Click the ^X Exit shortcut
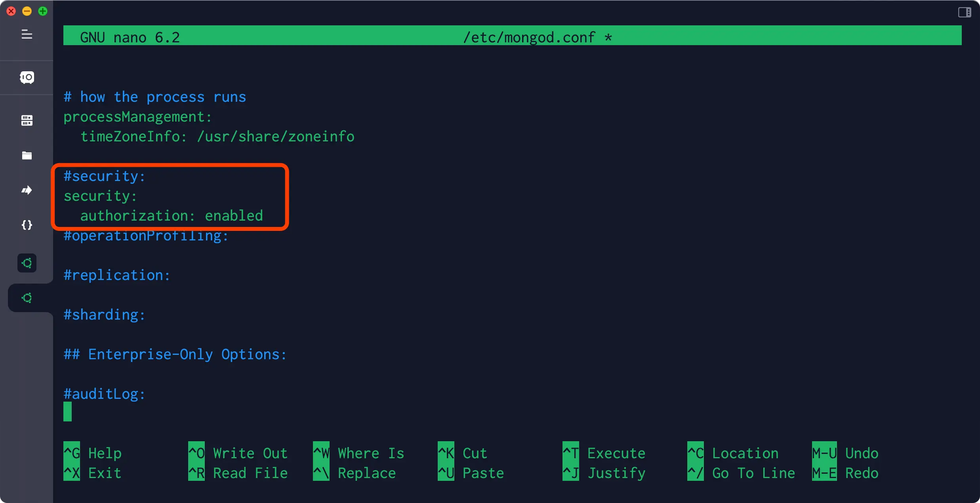This screenshot has width=980, height=503. point(92,473)
